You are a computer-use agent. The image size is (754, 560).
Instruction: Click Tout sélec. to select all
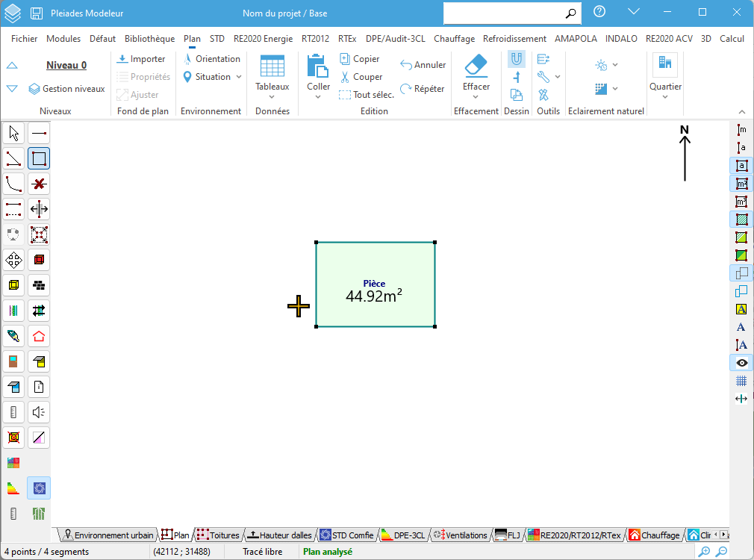pyautogui.click(x=367, y=95)
